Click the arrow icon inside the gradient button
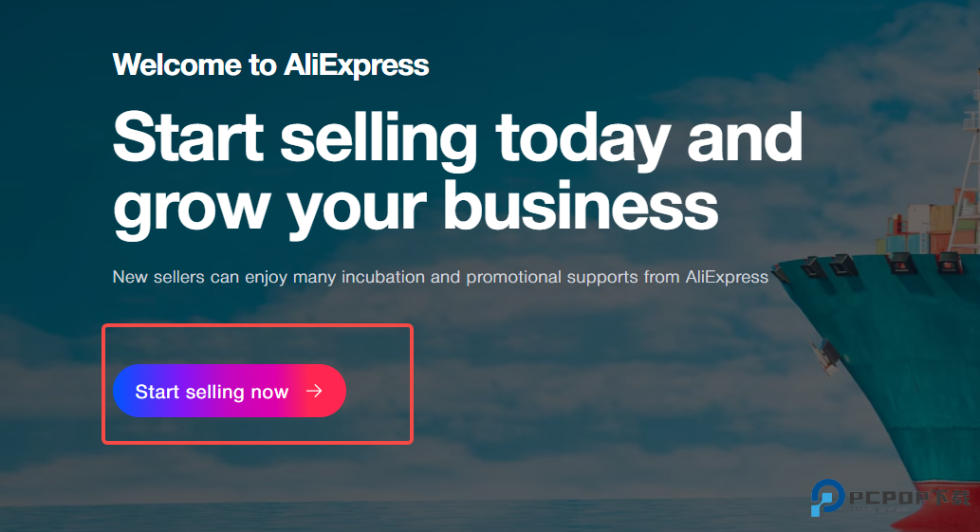 [314, 391]
